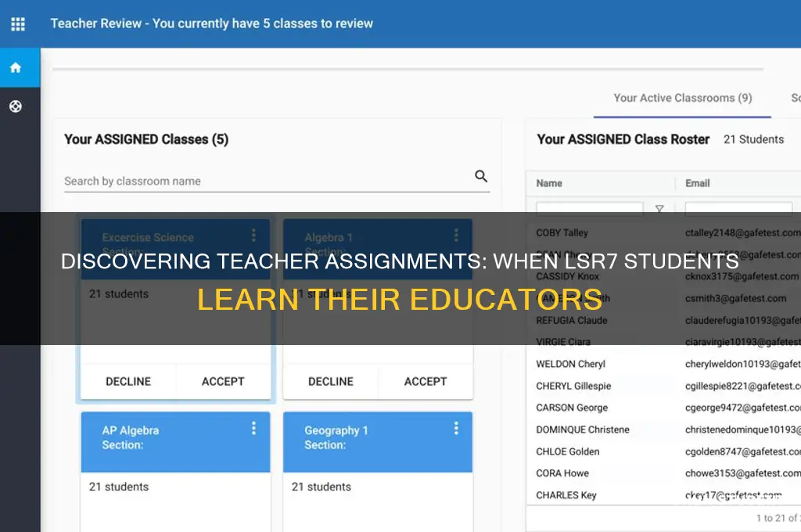This screenshot has height=532, width=801.
Task: Open the apps grid menu icon
Action: point(18,24)
